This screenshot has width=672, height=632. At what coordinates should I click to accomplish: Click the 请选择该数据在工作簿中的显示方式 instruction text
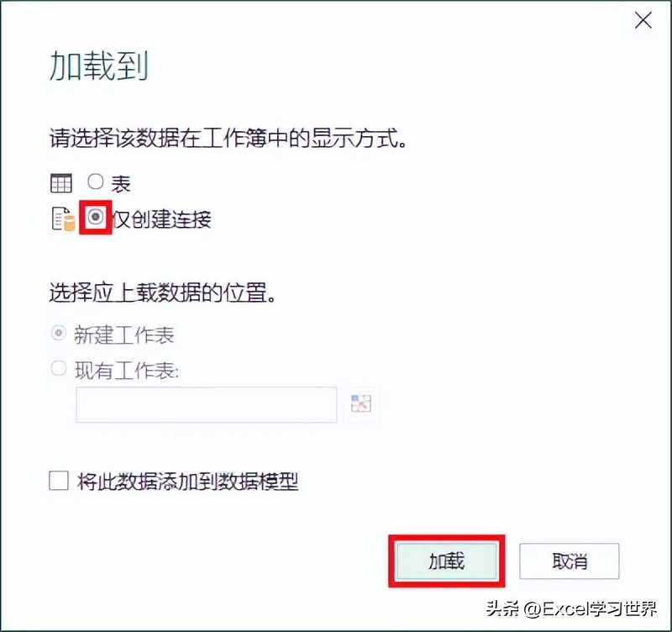(x=228, y=138)
